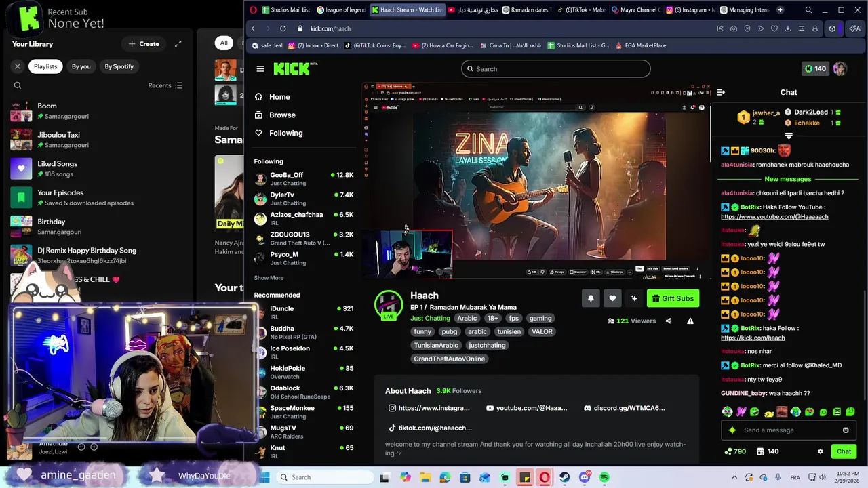868x488 pixels.
Task: Click the heart follow icon for Haach
Action: (x=612, y=298)
